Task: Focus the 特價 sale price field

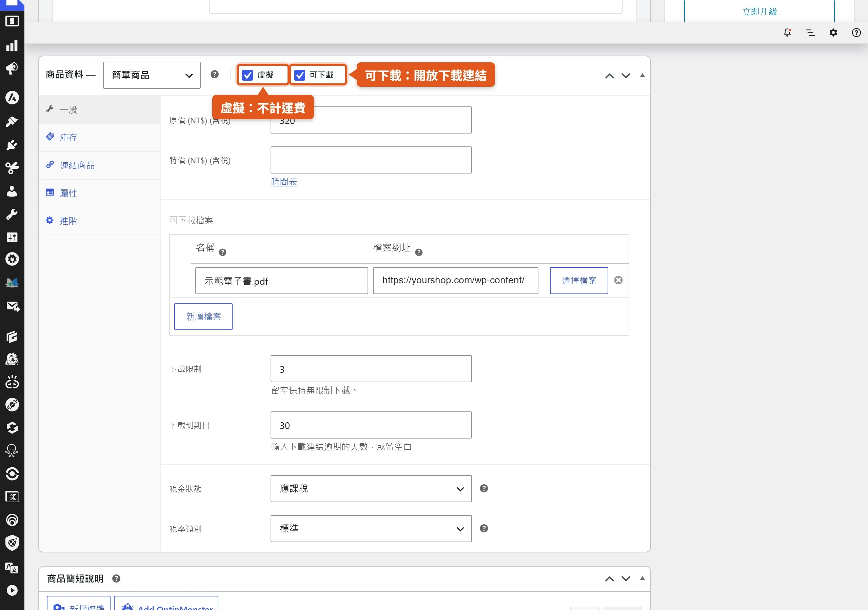Action: tap(371, 160)
